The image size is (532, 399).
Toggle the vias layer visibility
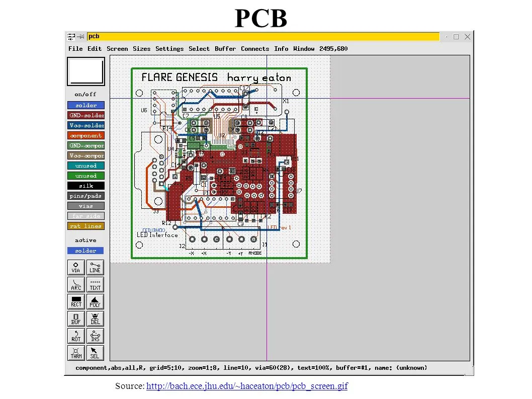(x=85, y=206)
